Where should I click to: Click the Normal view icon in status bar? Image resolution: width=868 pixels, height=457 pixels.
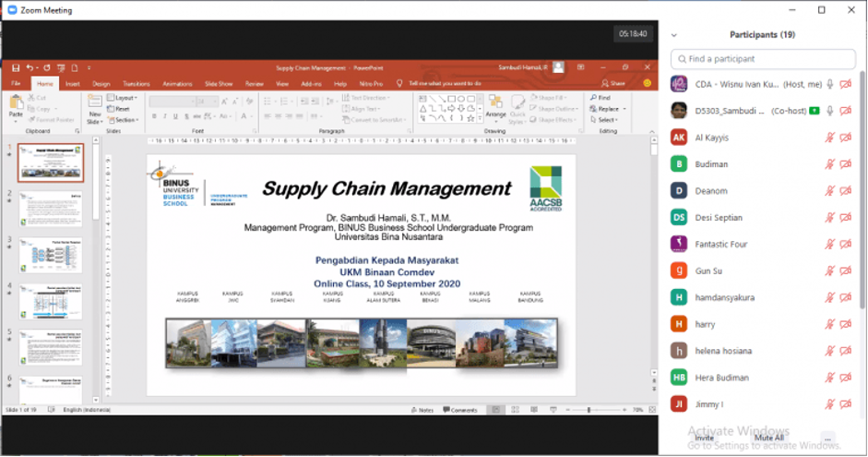pyautogui.click(x=496, y=410)
